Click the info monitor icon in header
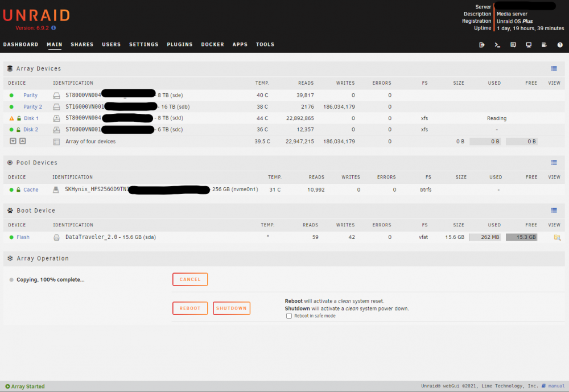The image size is (569, 392). pos(529,44)
